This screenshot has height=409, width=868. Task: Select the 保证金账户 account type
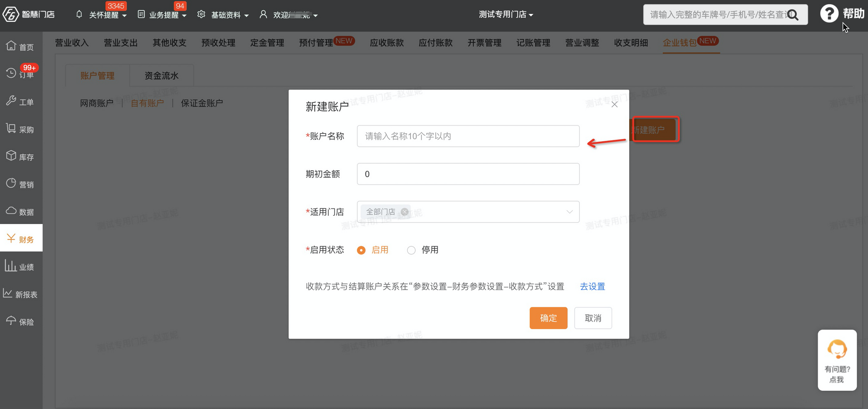point(202,103)
